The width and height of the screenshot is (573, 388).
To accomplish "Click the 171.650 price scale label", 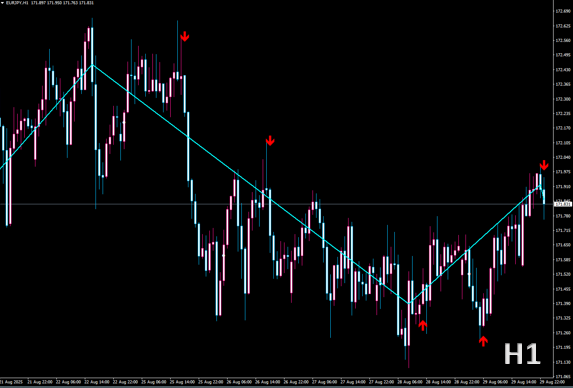I will point(563,245).
